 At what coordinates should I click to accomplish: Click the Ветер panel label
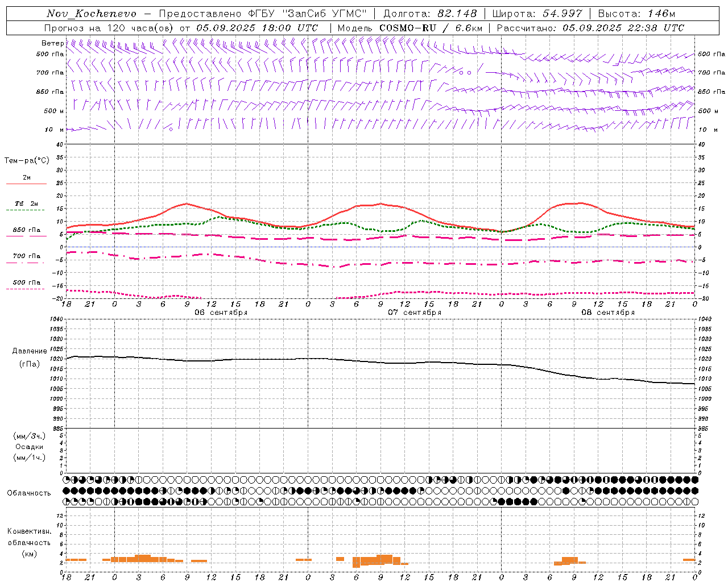pyautogui.click(x=52, y=43)
